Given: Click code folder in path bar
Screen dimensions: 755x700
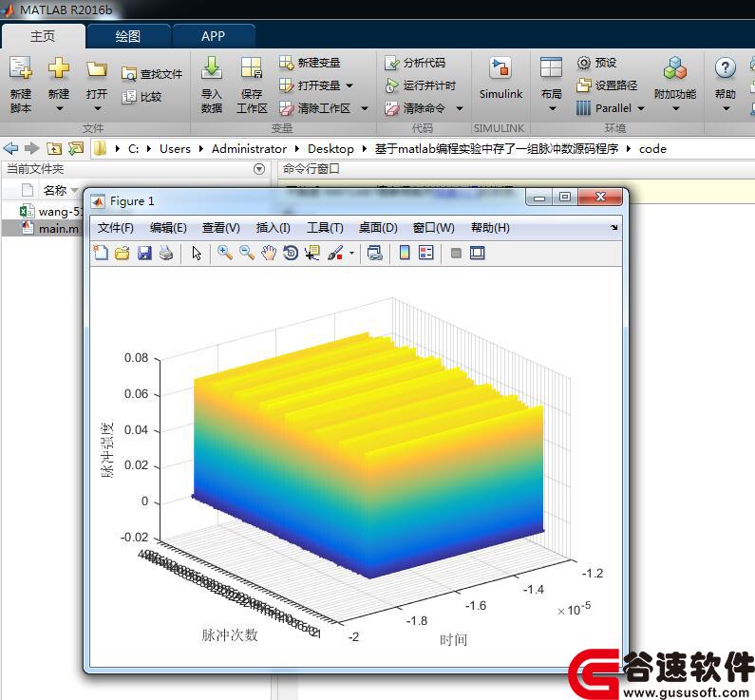Looking at the screenshot, I should 652,149.
